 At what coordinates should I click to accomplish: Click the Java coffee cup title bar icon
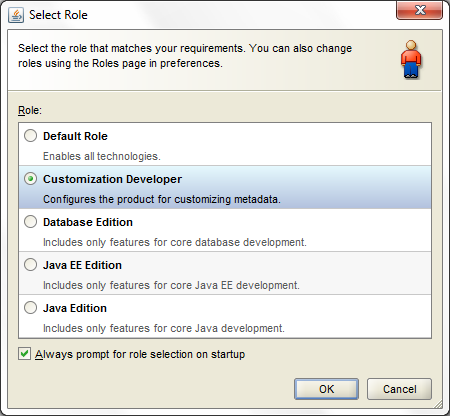[16, 15]
